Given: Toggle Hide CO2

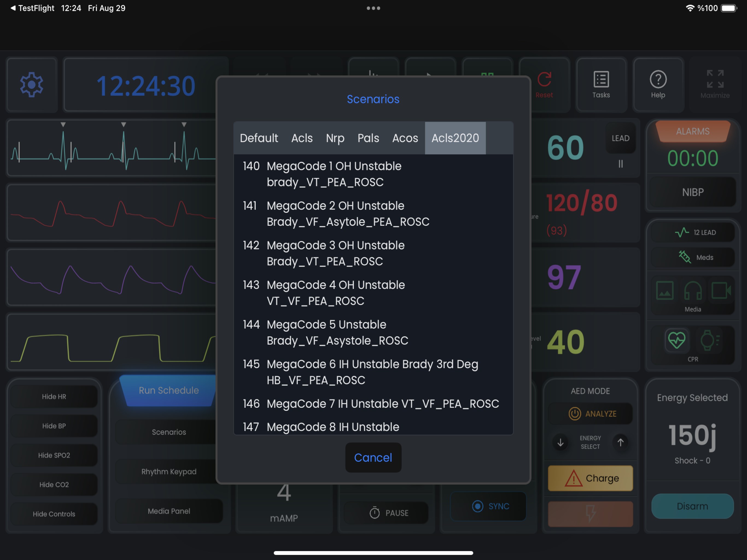Looking at the screenshot, I should pyautogui.click(x=54, y=485).
